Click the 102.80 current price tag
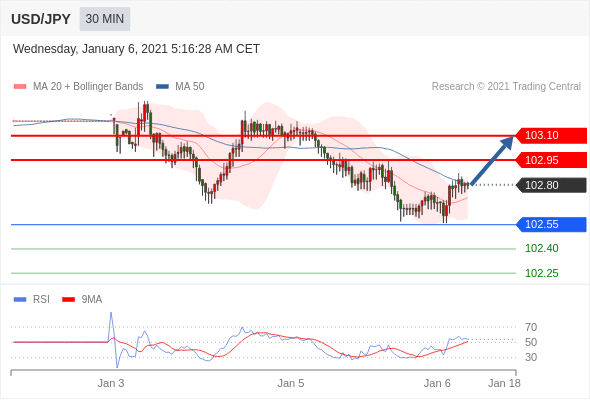The height and width of the screenshot is (400, 590). pos(550,185)
